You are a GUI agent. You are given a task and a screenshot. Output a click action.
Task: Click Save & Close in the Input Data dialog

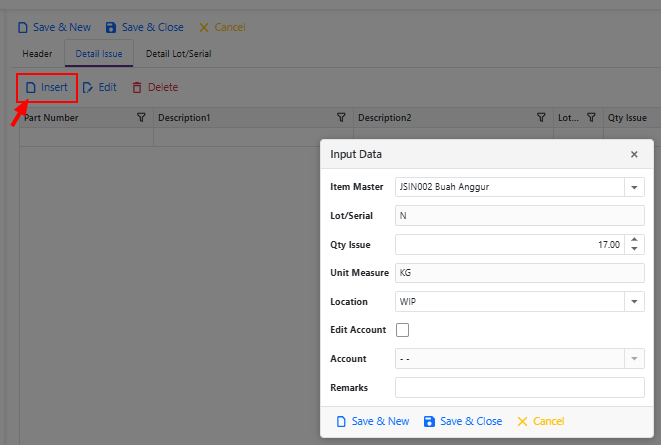pyautogui.click(x=463, y=421)
